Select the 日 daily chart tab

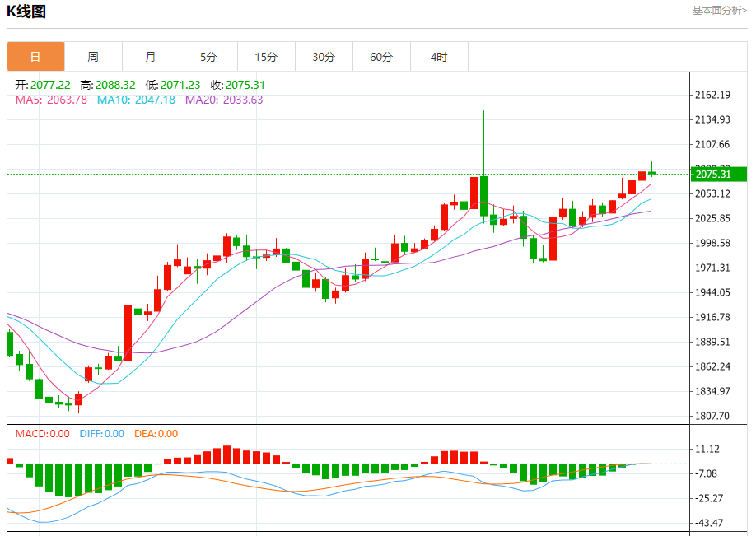[35, 57]
